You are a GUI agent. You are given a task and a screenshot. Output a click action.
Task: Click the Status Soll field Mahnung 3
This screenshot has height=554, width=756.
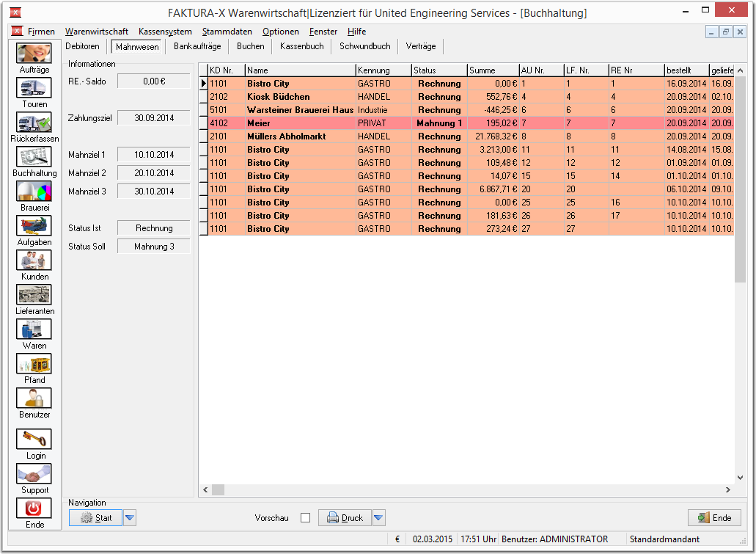tap(154, 246)
